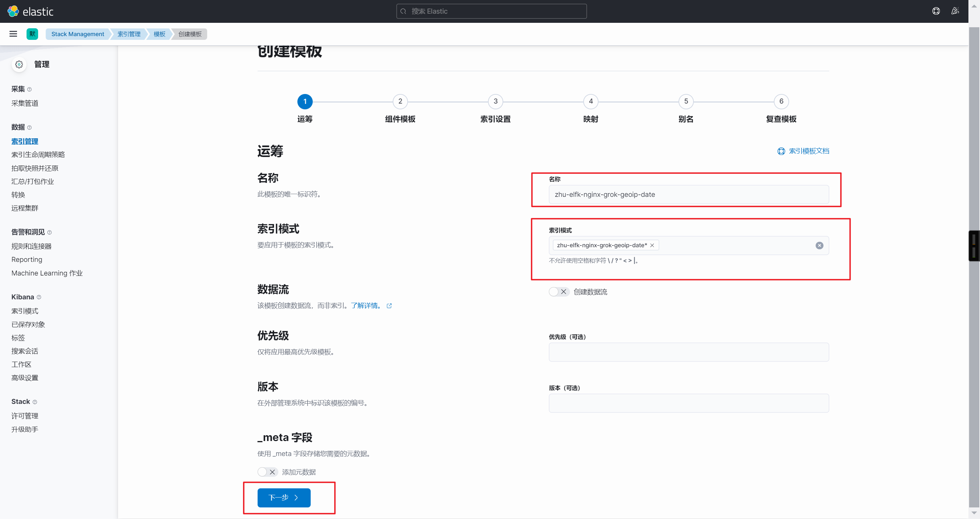Open 转换 in sidebar

18,195
